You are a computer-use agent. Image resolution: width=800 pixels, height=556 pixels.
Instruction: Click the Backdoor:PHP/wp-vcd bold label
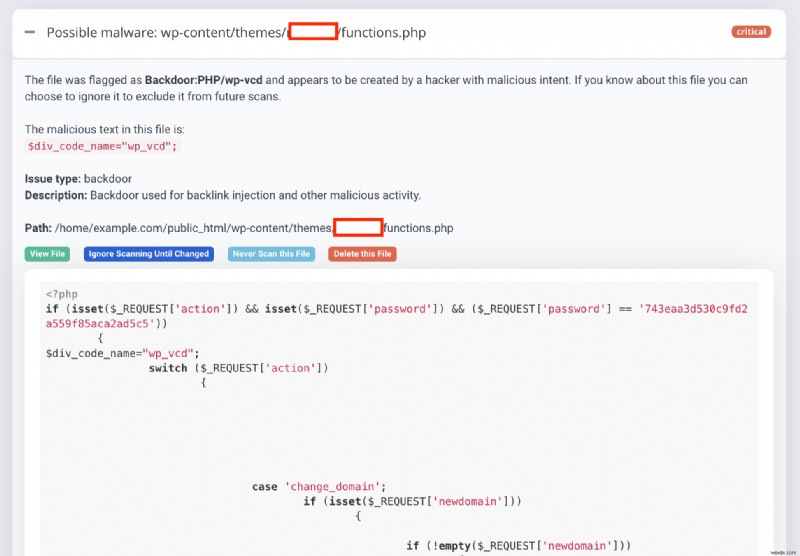[x=204, y=80]
